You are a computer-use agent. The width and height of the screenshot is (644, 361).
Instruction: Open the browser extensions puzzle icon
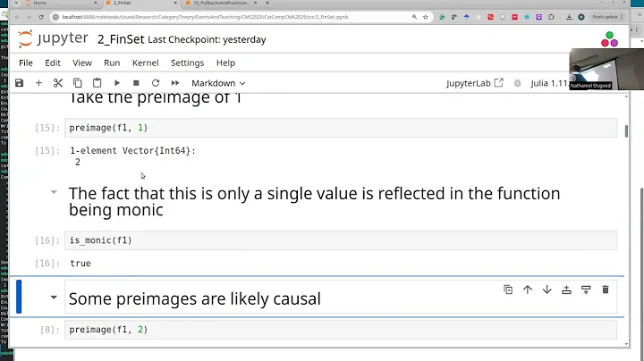point(551,17)
